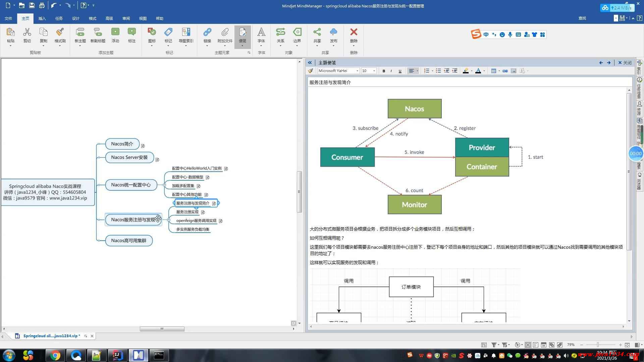Viewport: 644px width, 362px height.
Task: Select the Nacos Server安装 topic
Action: (x=129, y=157)
